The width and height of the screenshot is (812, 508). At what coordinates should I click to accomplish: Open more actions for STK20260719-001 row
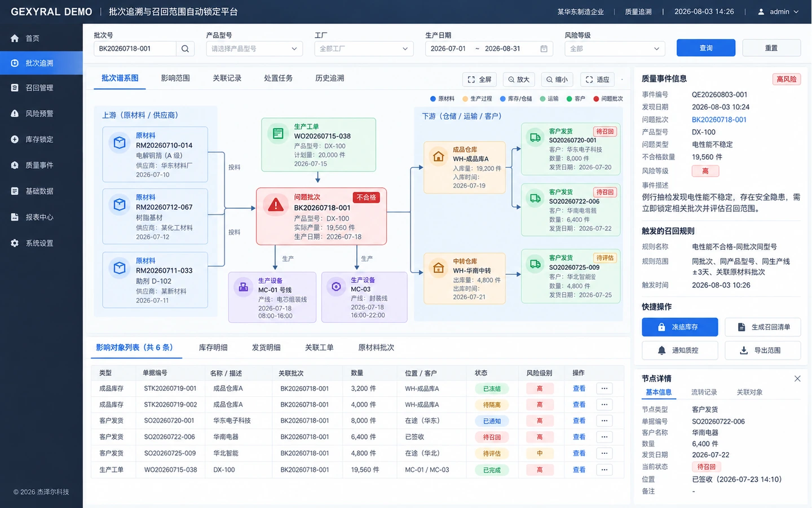click(x=604, y=389)
